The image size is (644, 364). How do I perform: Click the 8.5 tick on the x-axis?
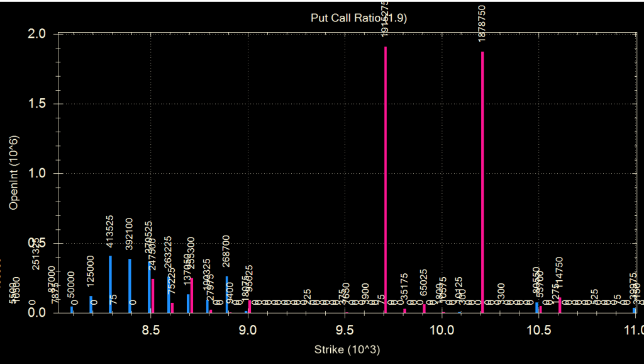(150, 329)
